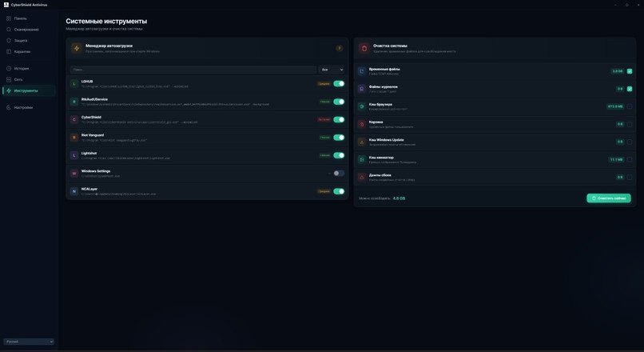Click the LGHUB letter avatar icon

coord(74,84)
